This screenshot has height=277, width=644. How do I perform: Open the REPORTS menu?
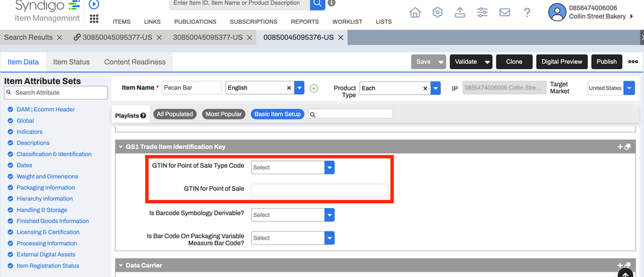(305, 22)
